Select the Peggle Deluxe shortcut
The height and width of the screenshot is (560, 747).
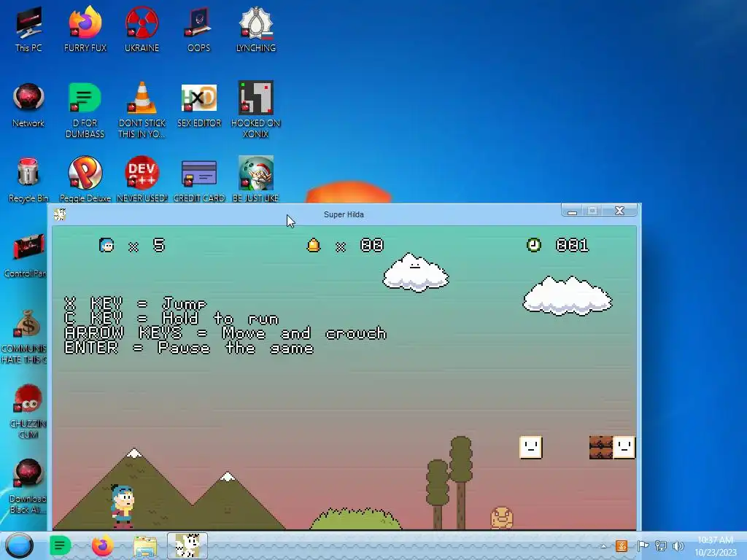point(85,179)
